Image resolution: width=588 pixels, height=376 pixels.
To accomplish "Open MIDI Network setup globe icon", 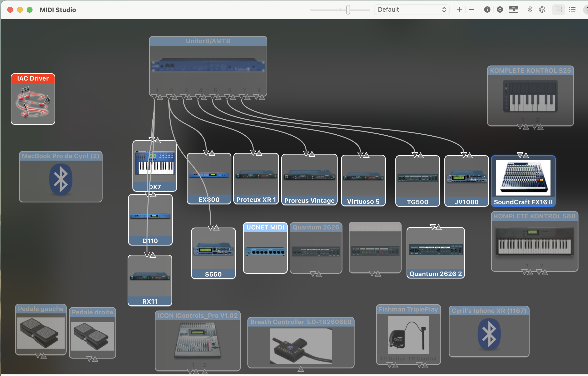I will (x=542, y=9).
